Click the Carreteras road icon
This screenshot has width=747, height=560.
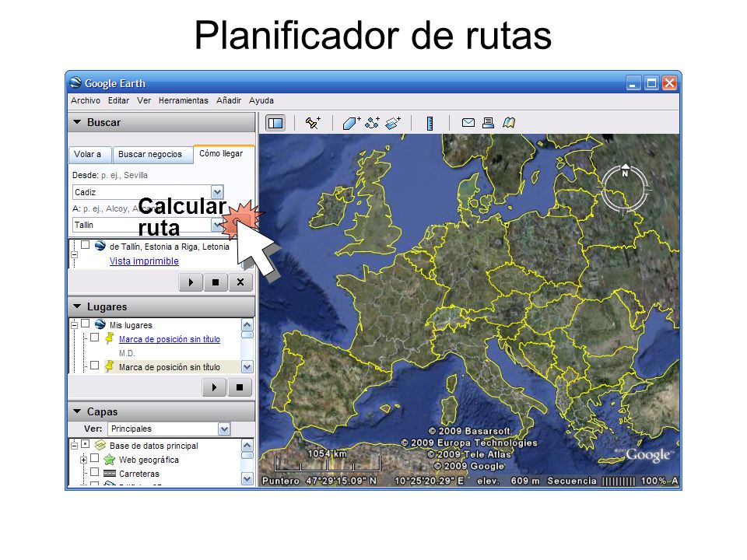click(x=110, y=474)
